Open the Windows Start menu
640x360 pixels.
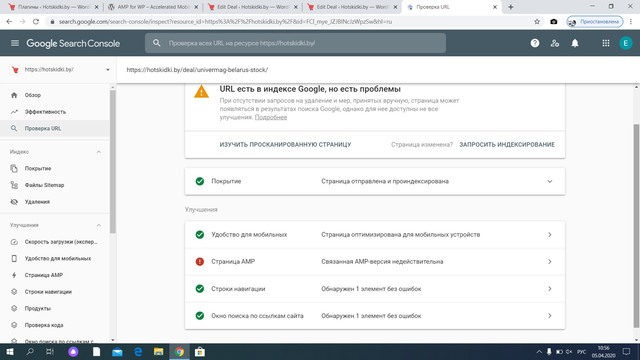10,351
